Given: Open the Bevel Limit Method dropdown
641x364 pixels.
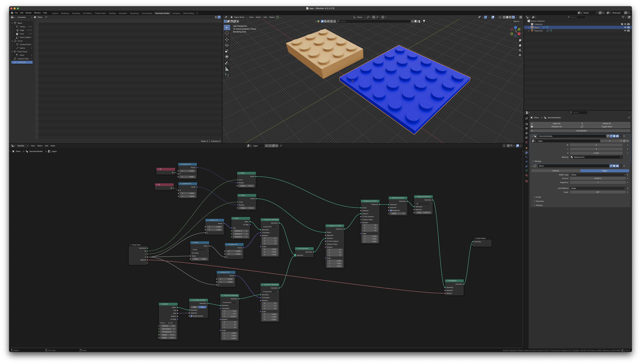Looking at the screenshot, I should 598,188.
